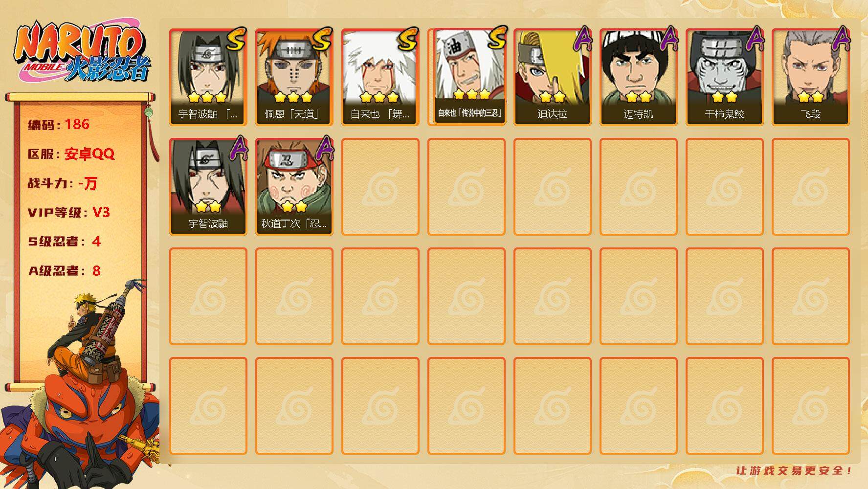Click the VIP等级 V3 label

click(69, 212)
